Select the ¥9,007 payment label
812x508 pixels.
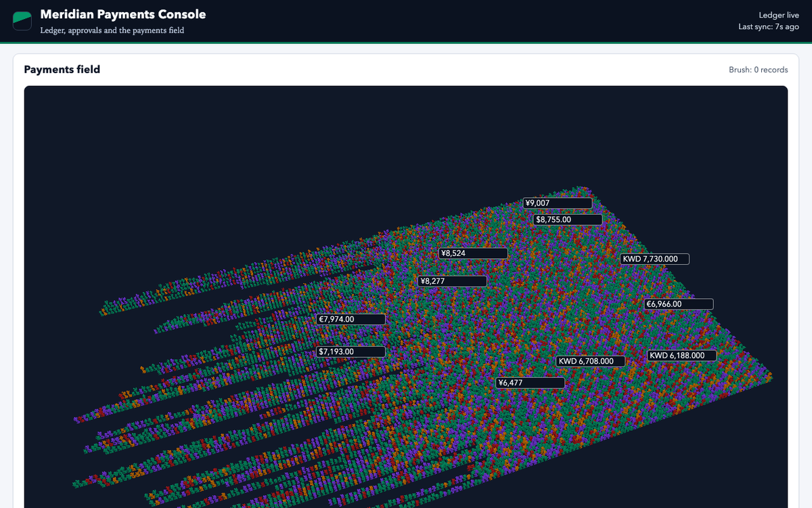[x=558, y=203]
